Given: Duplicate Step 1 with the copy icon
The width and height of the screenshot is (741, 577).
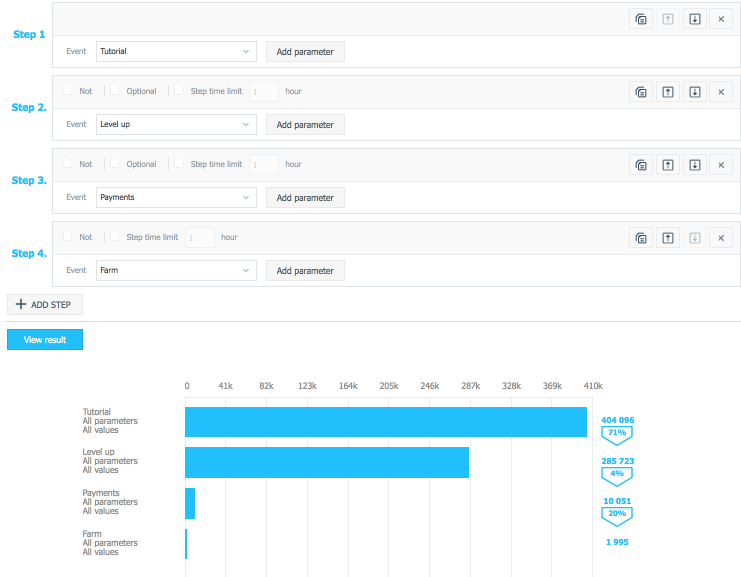Looking at the screenshot, I should tap(640, 19).
